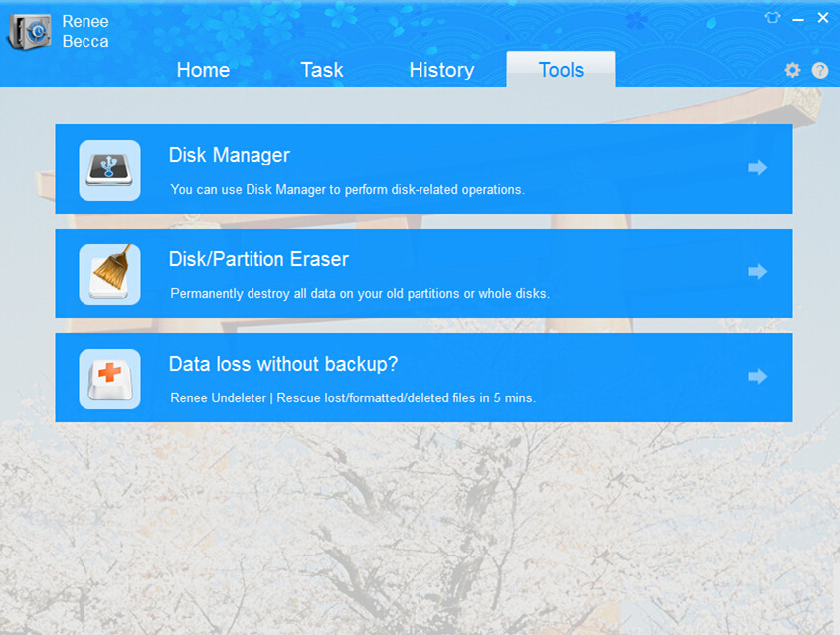Close the Renee Becca window
The image size is (840, 635).
[822, 18]
